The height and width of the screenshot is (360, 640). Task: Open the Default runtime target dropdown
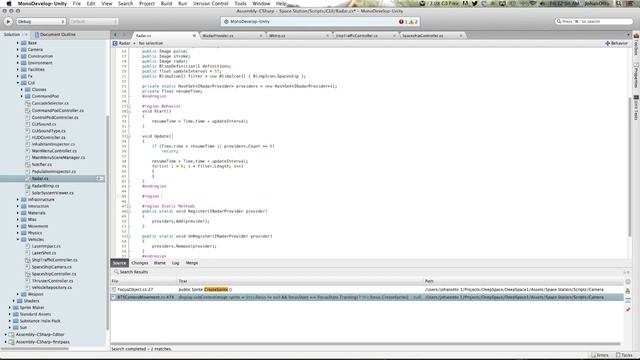(x=93, y=21)
